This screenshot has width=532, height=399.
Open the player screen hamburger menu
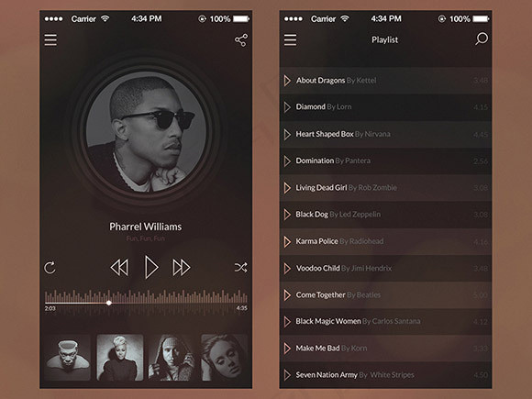tap(50, 39)
